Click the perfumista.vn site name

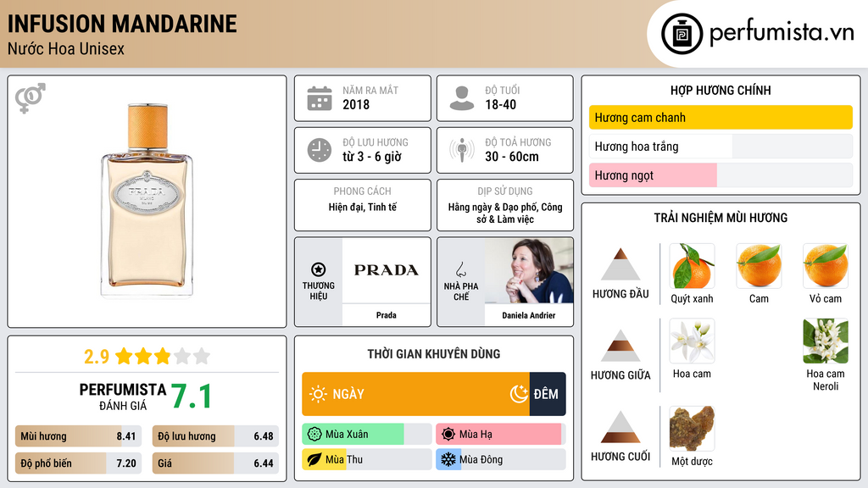[782, 33]
